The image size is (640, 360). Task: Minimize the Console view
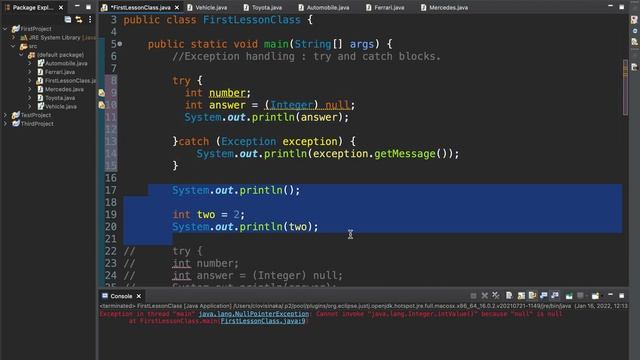tap(610, 295)
